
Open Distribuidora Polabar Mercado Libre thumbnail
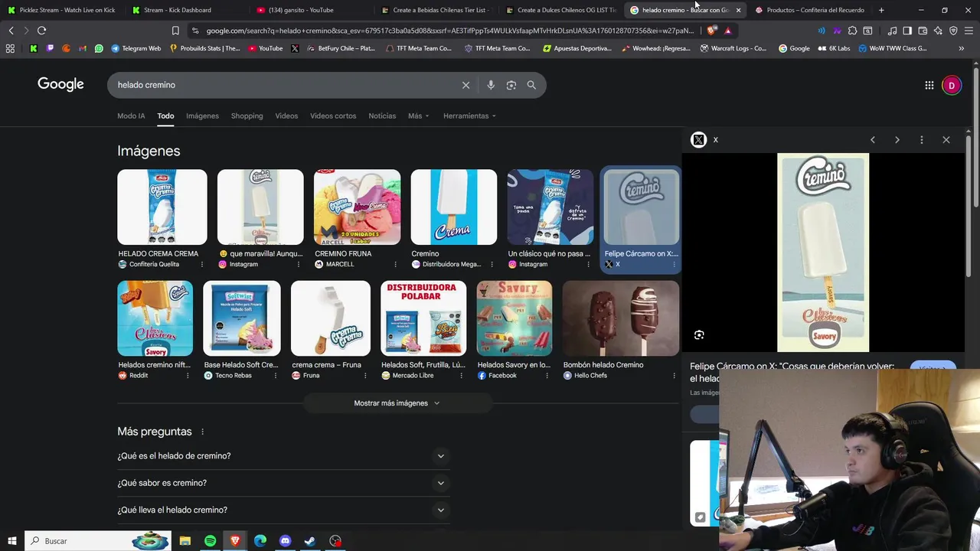[x=423, y=318]
